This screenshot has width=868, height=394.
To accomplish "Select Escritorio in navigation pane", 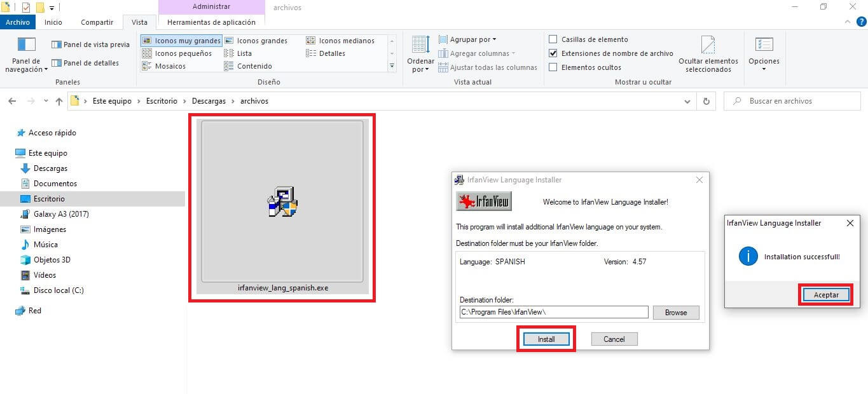I will (x=49, y=199).
